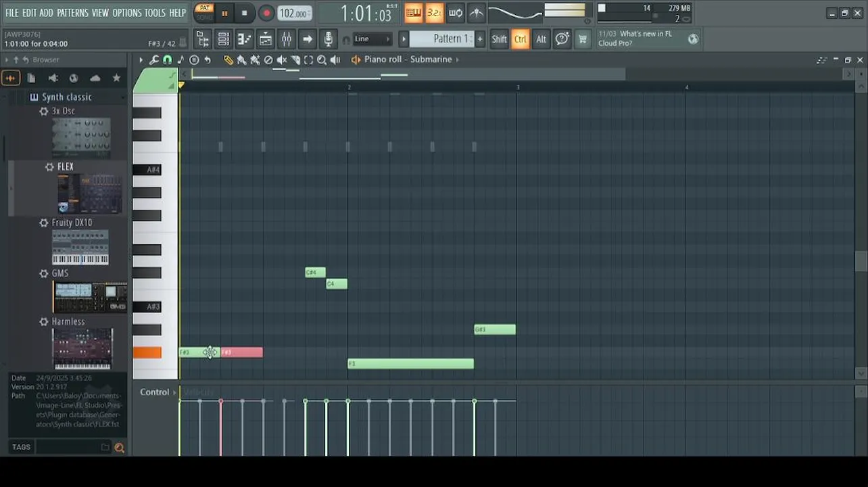
Task: Open Control lane selector arrow
Action: [174, 392]
